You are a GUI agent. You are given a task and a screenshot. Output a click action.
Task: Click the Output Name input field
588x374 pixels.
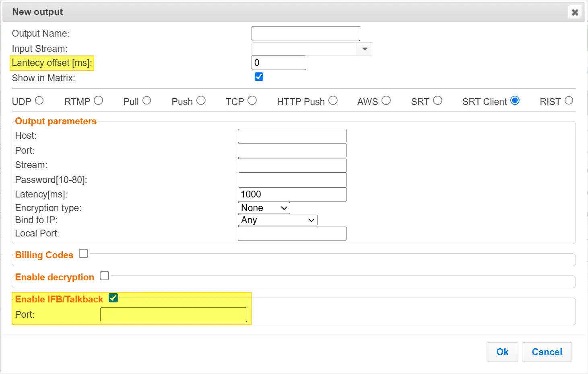click(x=305, y=33)
